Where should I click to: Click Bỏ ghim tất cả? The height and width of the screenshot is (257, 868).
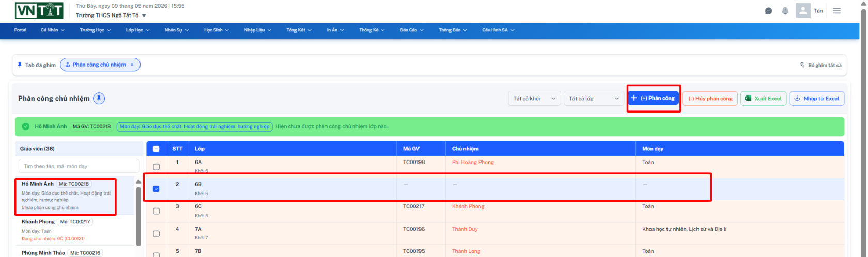[x=820, y=65]
